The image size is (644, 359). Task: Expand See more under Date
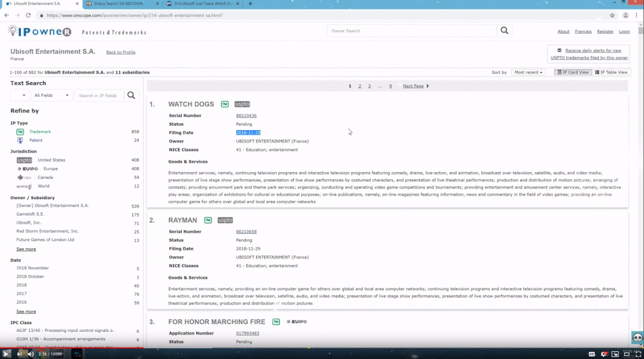click(26, 311)
